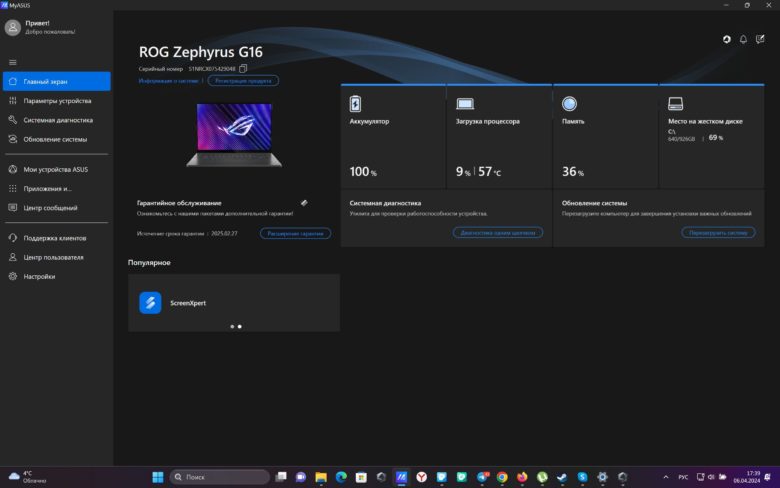
Task: Click the warranty expiry date 2025.02.27
Action: [x=224, y=233]
